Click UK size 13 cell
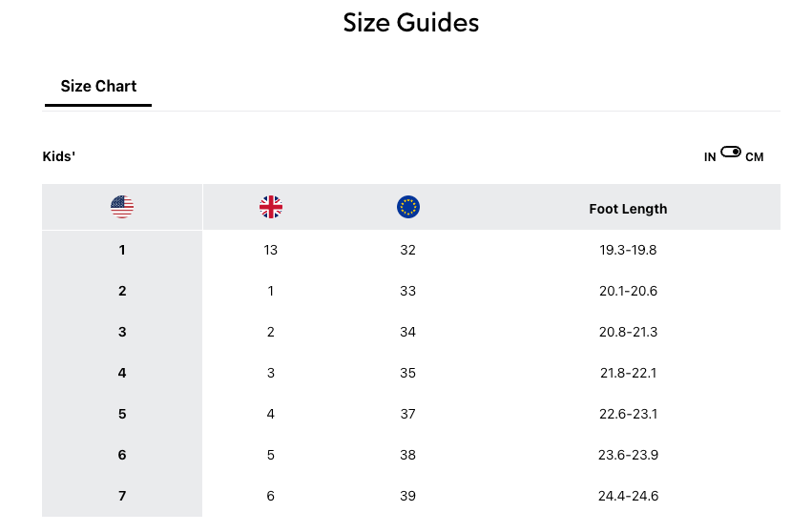812x532 pixels. [x=271, y=250]
